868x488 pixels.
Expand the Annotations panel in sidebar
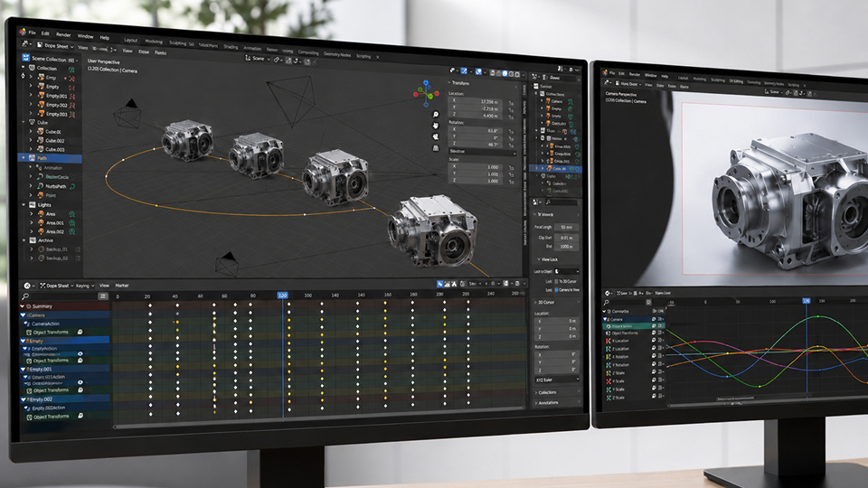536,403
